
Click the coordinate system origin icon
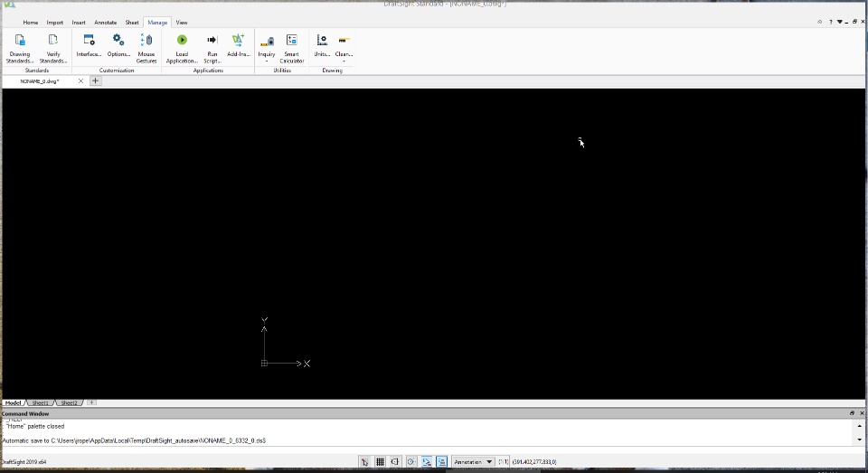tap(264, 364)
